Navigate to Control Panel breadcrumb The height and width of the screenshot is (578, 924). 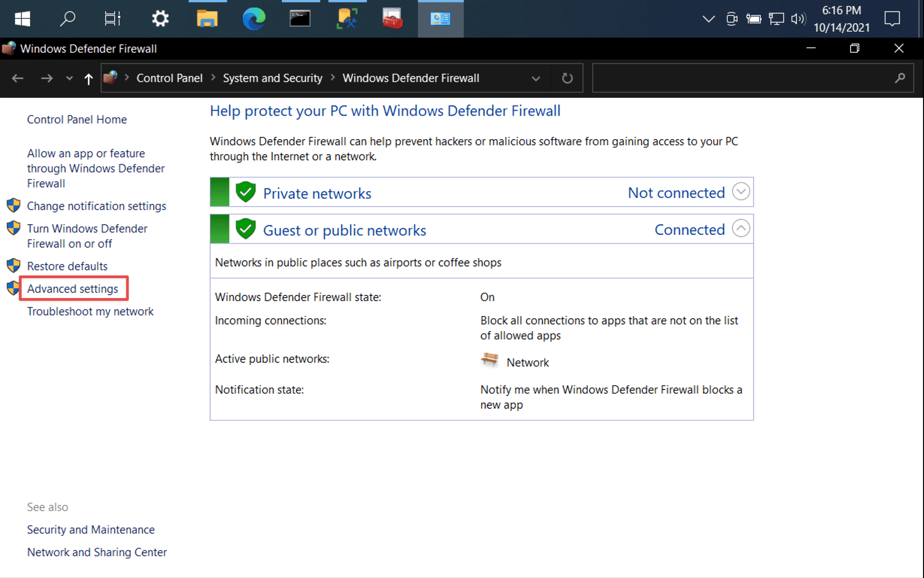click(170, 78)
